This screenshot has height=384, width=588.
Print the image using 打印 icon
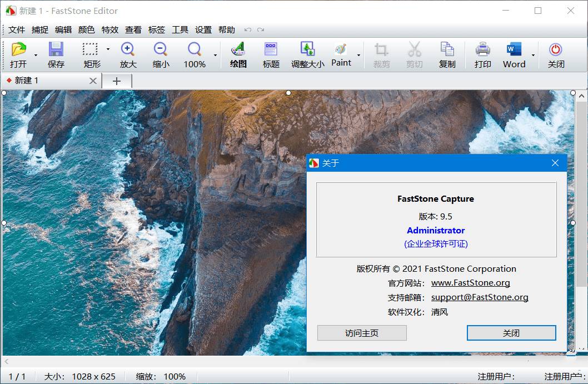[482, 54]
